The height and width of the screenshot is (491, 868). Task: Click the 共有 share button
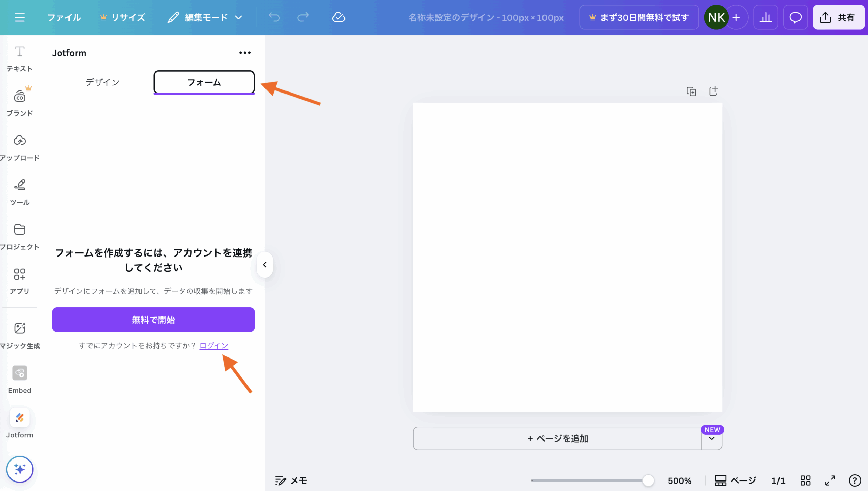(839, 17)
